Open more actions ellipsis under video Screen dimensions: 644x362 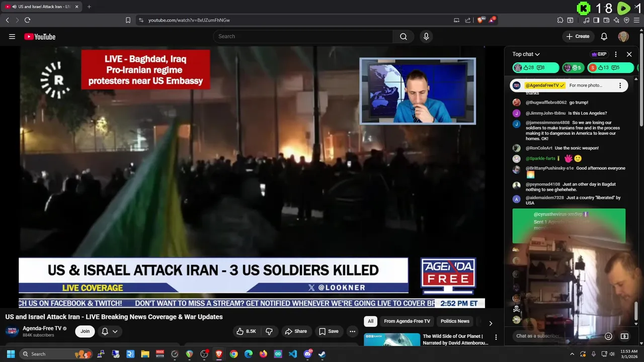click(x=352, y=331)
